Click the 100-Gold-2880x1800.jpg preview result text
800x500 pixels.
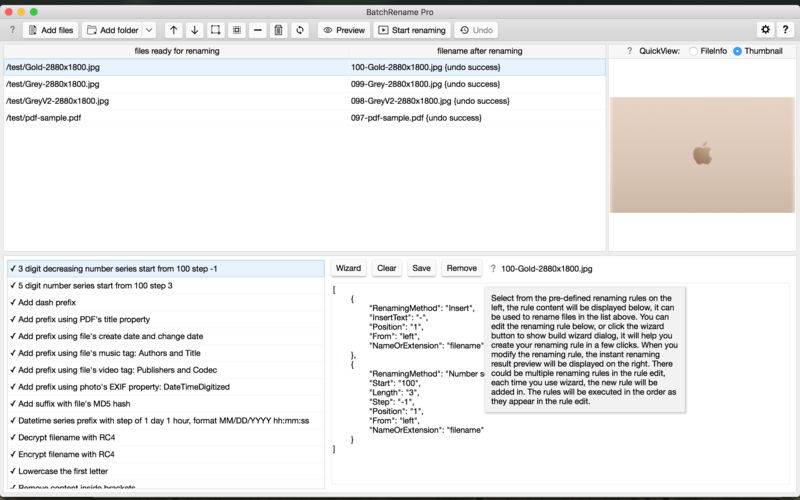pyautogui.click(x=546, y=269)
